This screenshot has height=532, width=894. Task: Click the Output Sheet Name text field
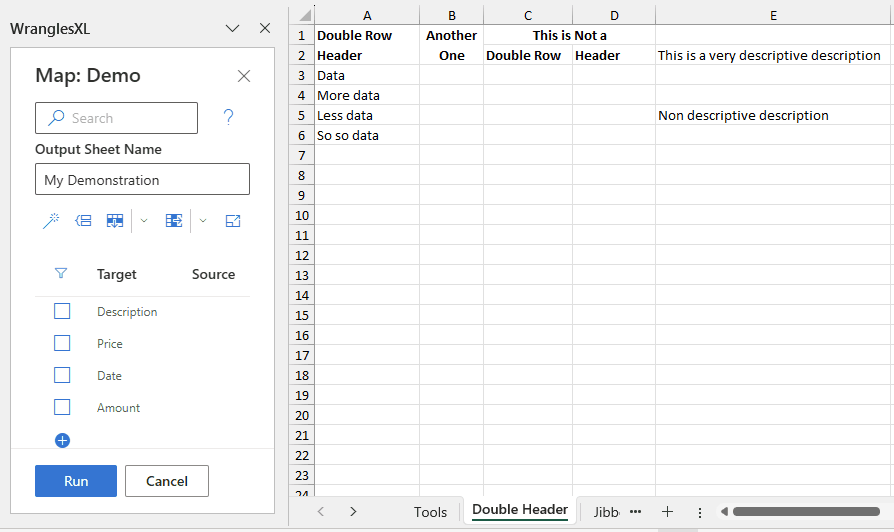point(142,180)
